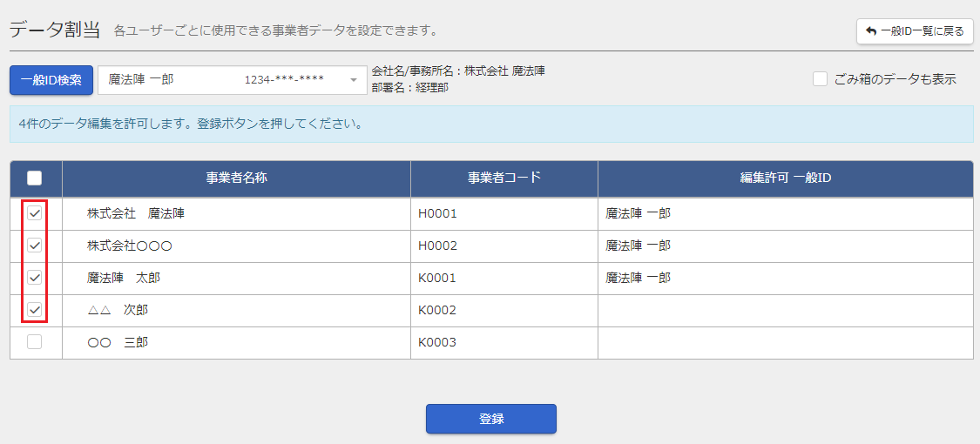
Task: Enable ごみ箱のデータも表示 checkbox
Action: (x=821, y=79)
